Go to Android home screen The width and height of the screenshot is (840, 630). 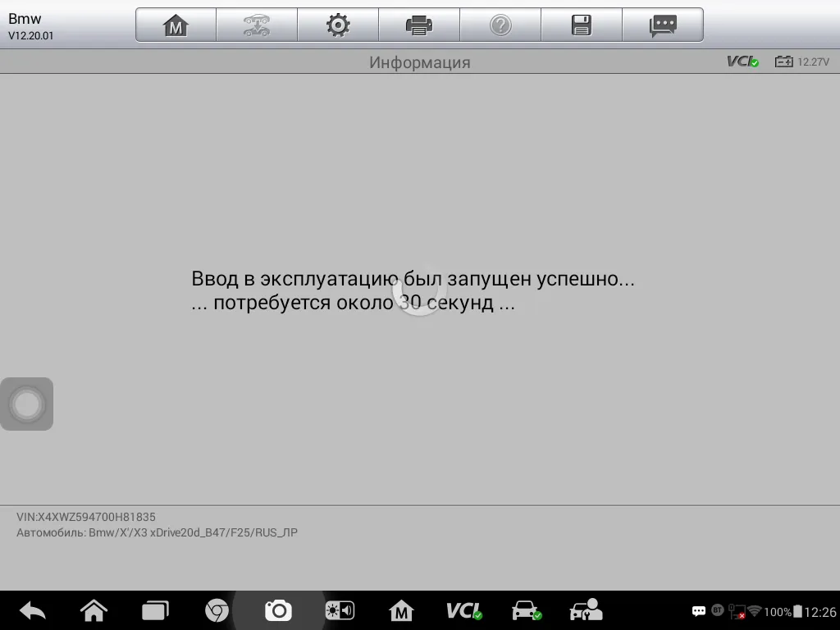click(94, 610)
